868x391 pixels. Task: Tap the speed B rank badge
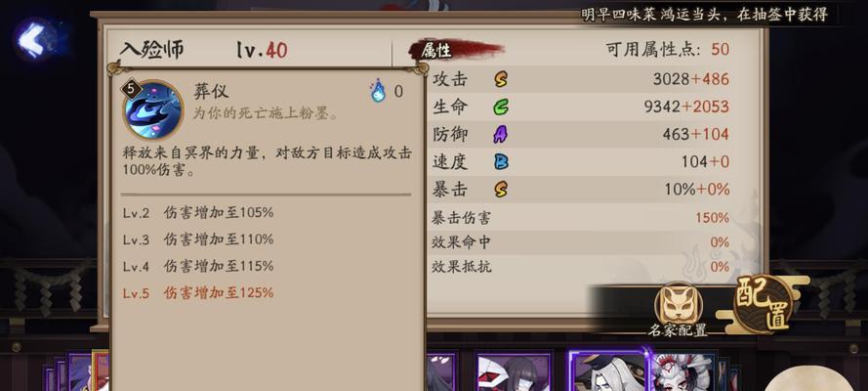[501, 161]
